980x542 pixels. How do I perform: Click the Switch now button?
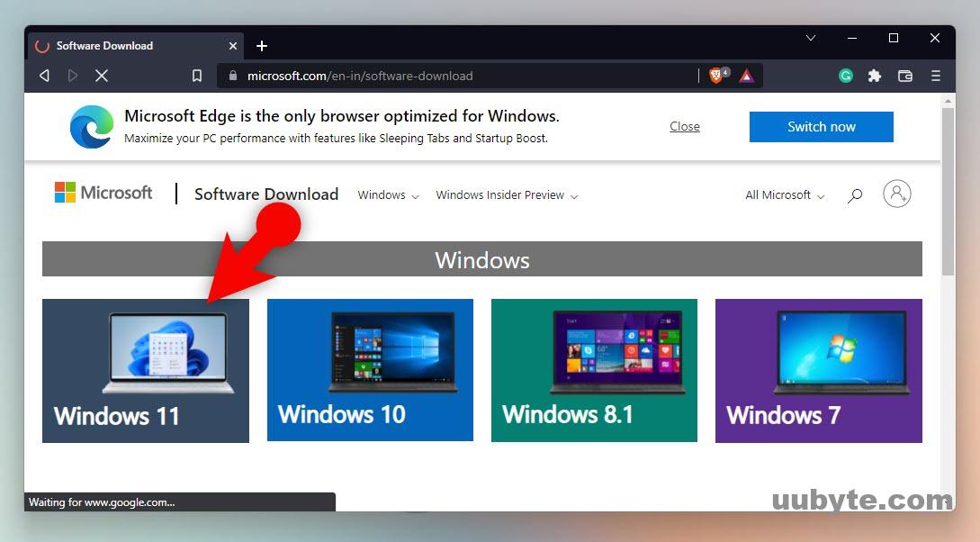pyautogui.click(x=820, y=127)
